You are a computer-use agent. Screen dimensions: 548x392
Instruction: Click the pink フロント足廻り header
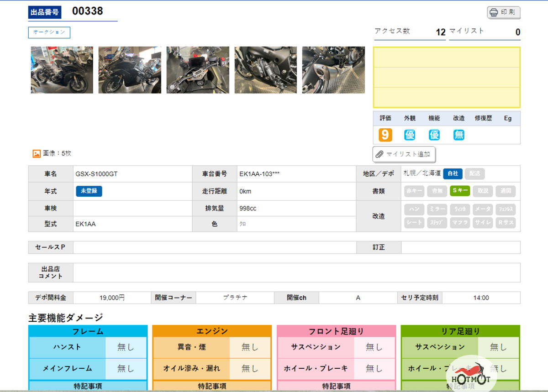click(x=336, y=331)
